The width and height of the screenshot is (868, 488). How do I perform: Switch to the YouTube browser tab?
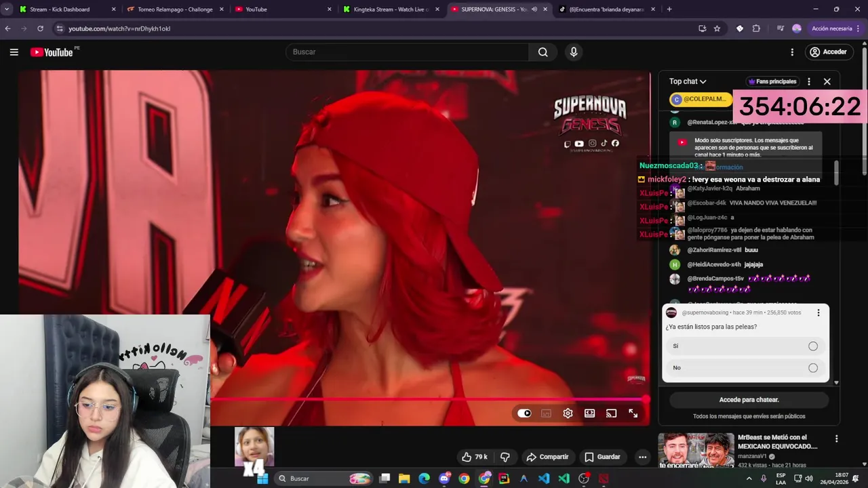(283, 9)
